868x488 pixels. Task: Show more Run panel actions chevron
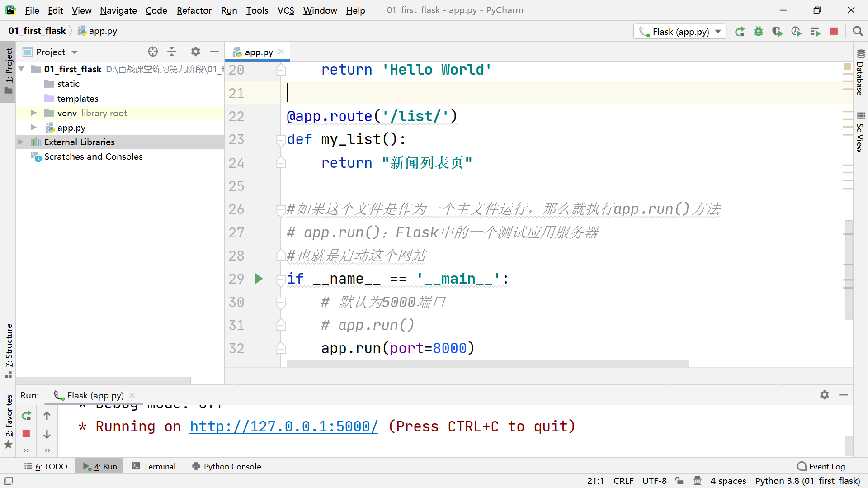(26, 450)
